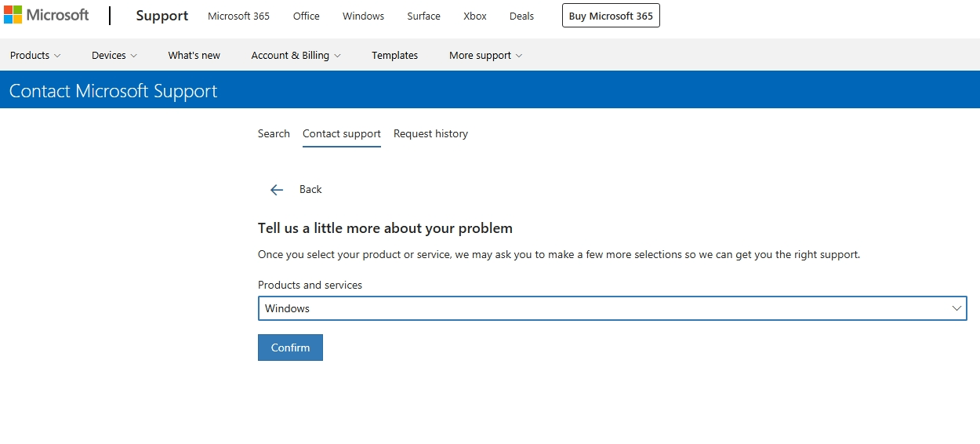Click the 'Products and services' label
The image size is (980, 444).
tap(310, 285)
